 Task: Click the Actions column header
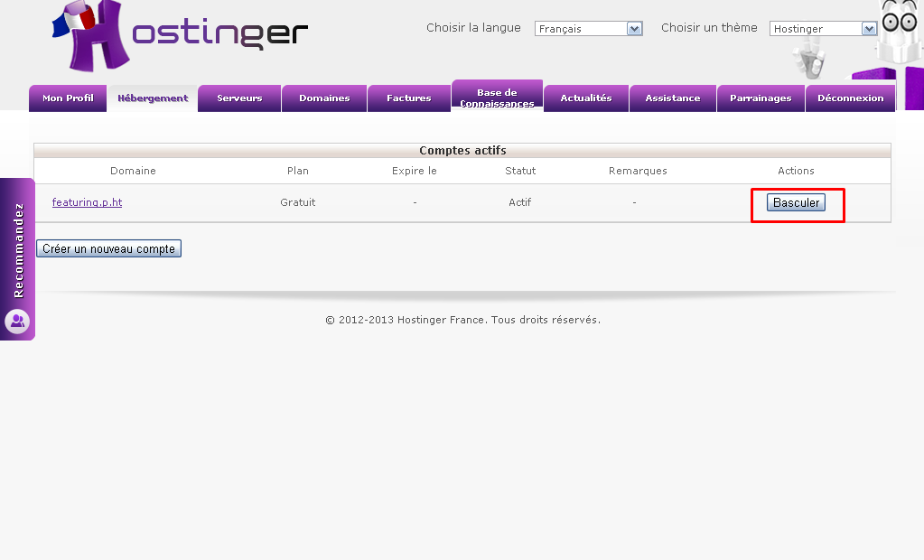pos(796,171)
